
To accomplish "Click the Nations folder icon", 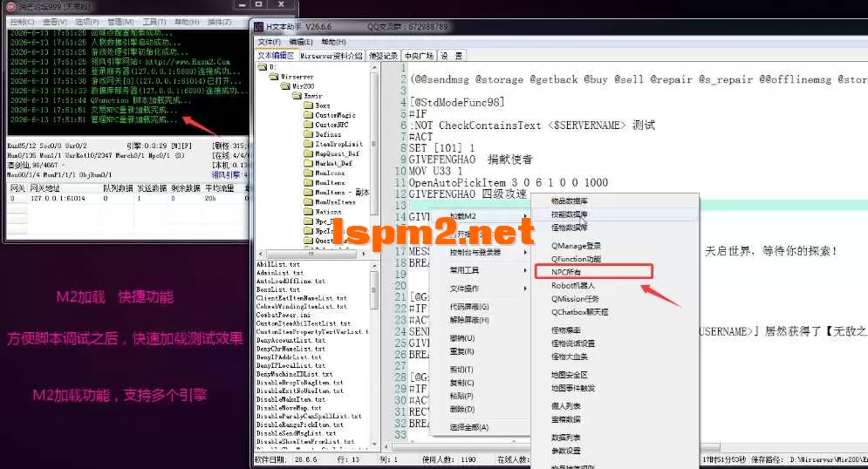I will point(308,212).
